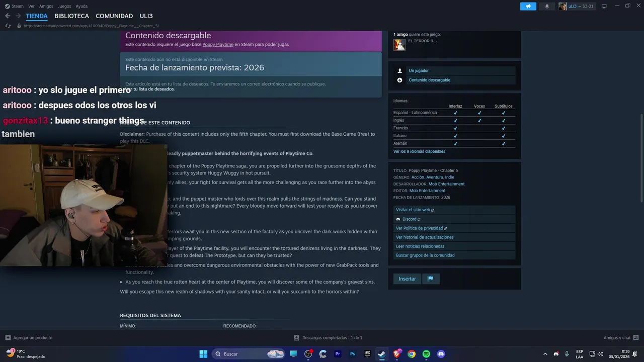This screenshot has height=362, width=644.
Task: Click the taskbar volume speaker icon
Action: pos(600,354)
